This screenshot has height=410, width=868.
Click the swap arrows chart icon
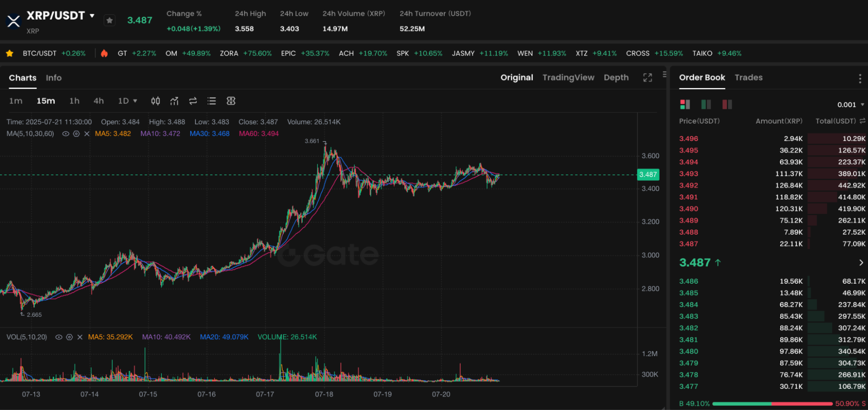[x=193, y=101]
